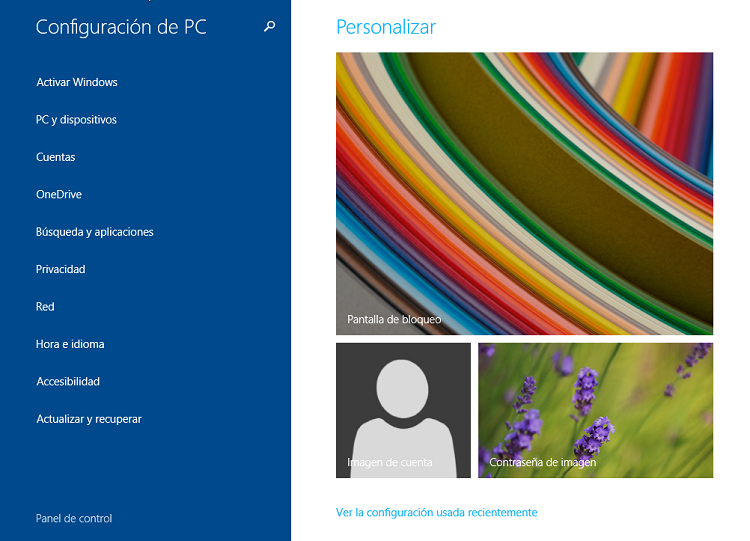Open Activar Windows settings
The height and width of the screenshot is (541, 750).
point(77,82)
